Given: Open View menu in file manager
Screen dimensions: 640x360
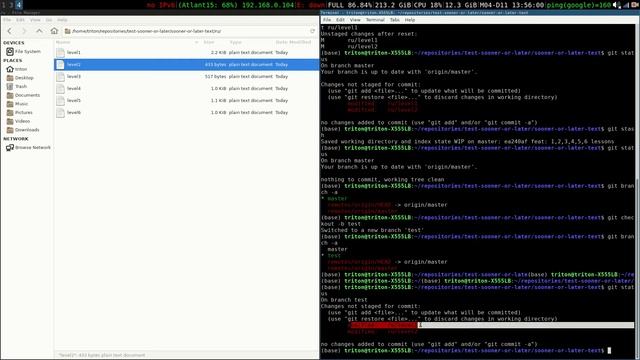Looking at the screenshot, I should point(36,20).
